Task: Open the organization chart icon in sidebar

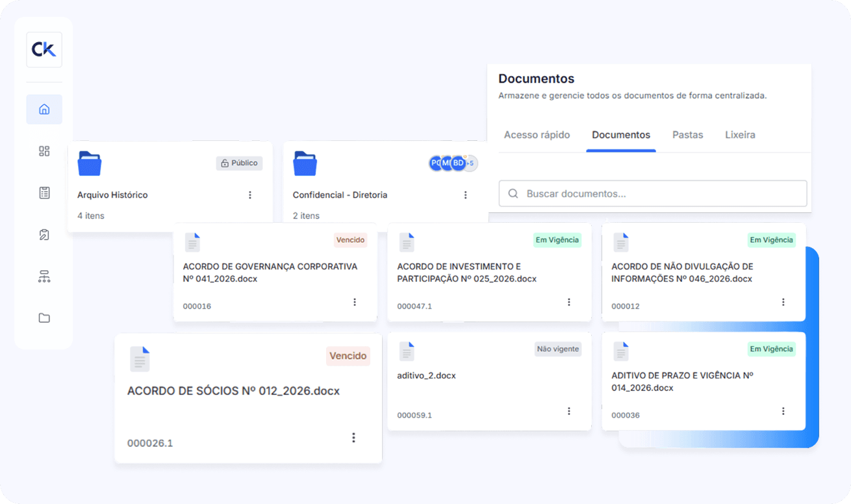Action: 44,277
